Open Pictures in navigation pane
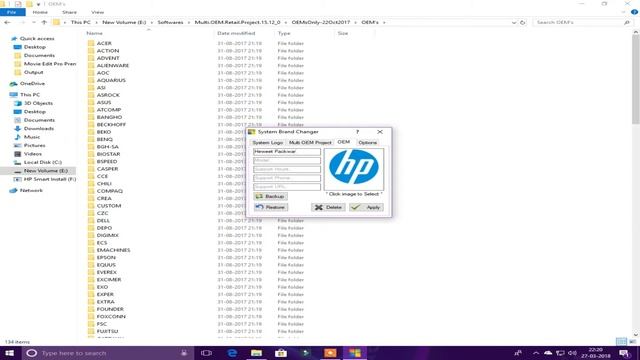Screen dimensions: 640x360 (34, 146)
